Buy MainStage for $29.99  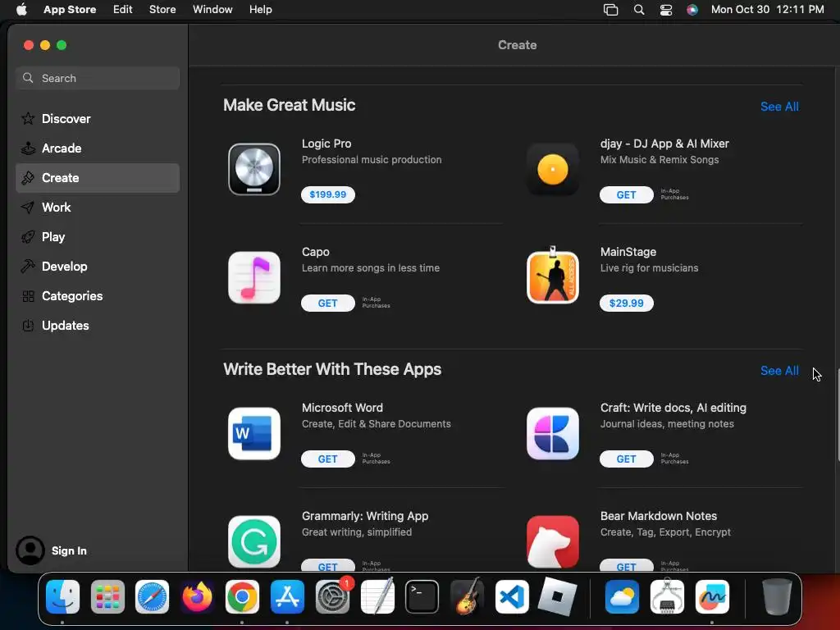pos(626,304)
